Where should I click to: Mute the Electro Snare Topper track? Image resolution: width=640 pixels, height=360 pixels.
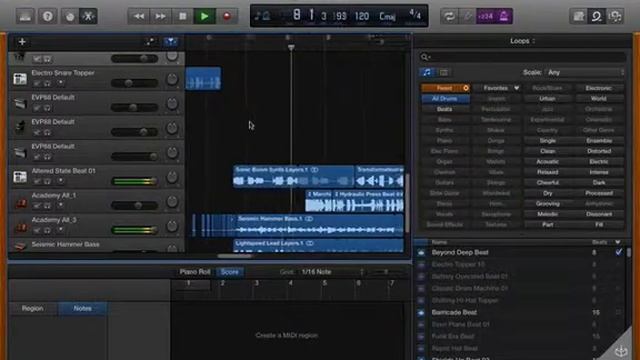37,84
